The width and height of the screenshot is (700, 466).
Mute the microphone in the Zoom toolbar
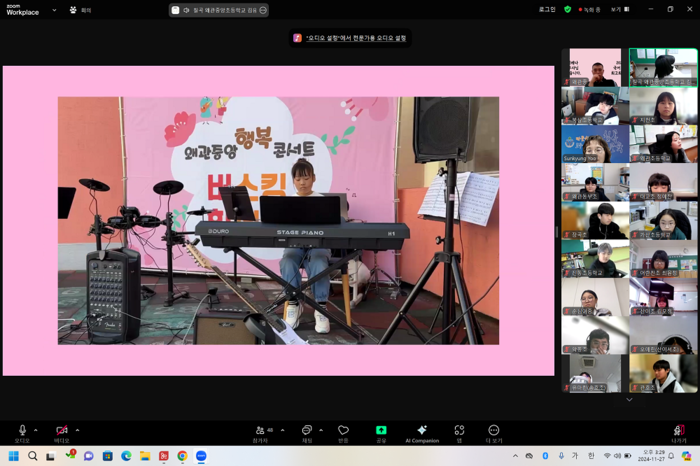(22, 431)
